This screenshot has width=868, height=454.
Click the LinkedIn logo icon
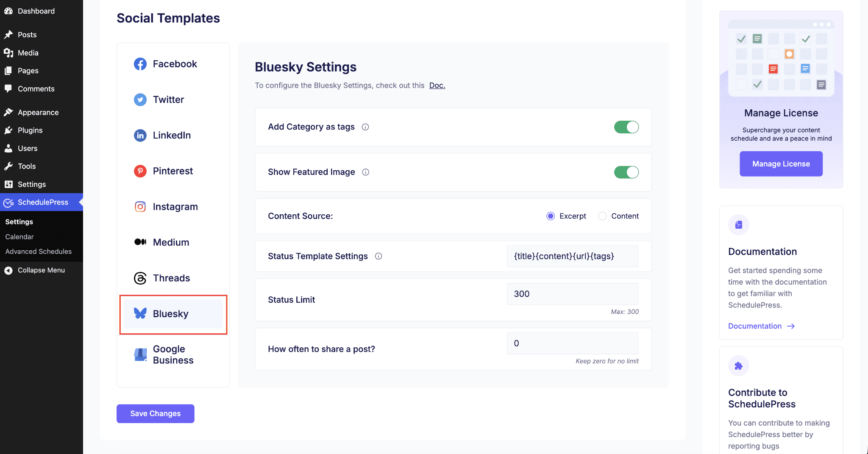point(140,136)
